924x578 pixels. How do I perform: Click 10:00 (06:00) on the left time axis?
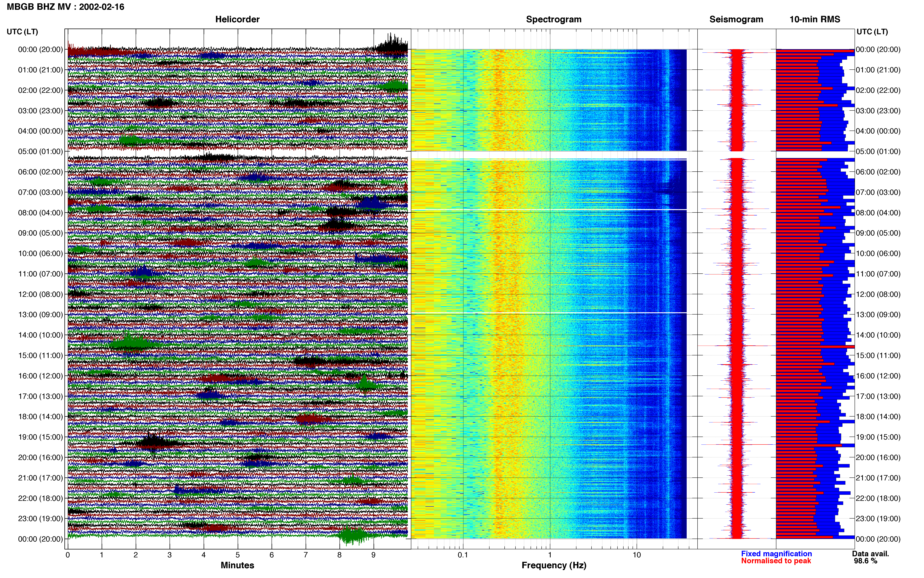tap(41, 253)
